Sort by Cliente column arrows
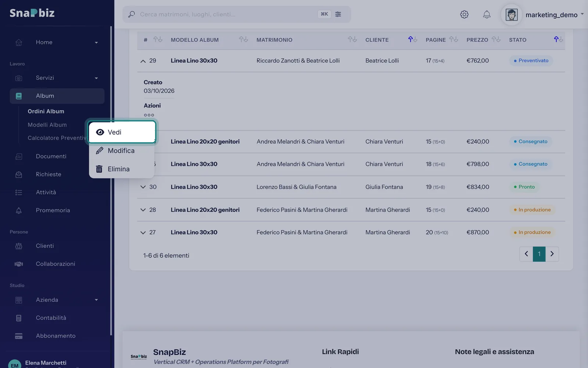This screenshot has height=368, width=588. click(x=412, y=39)
